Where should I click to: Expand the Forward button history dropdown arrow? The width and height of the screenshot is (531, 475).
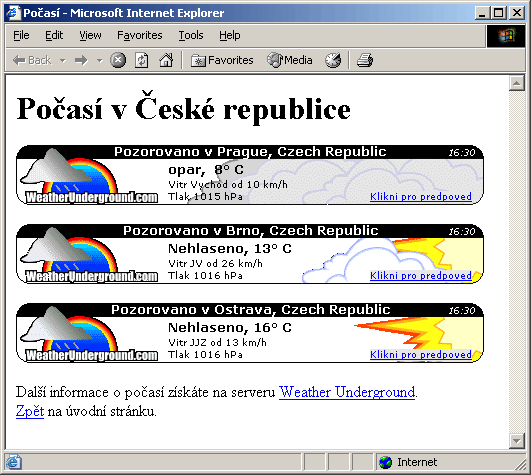(99, 61)
